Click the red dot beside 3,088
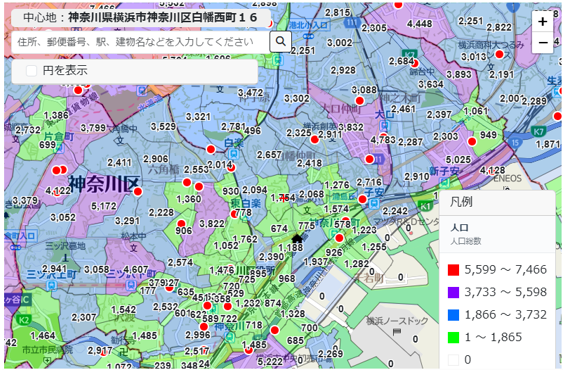 coord(359,100)
